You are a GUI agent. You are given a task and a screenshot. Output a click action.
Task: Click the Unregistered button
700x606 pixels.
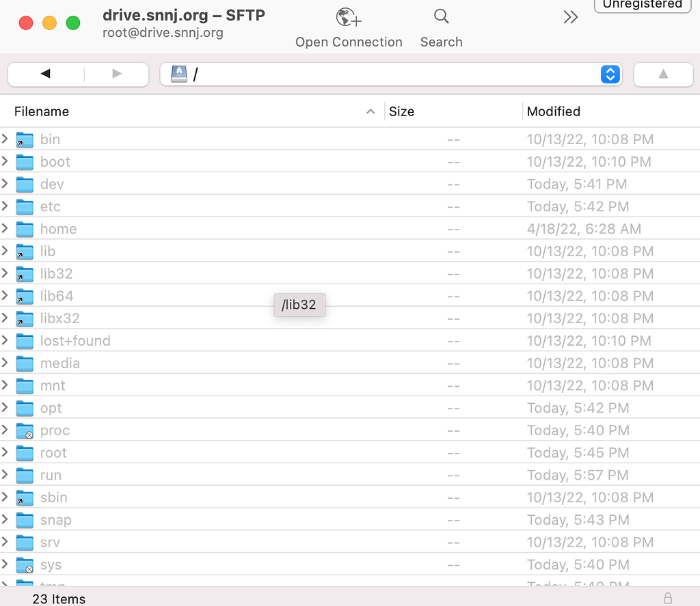tap(641, 5)
